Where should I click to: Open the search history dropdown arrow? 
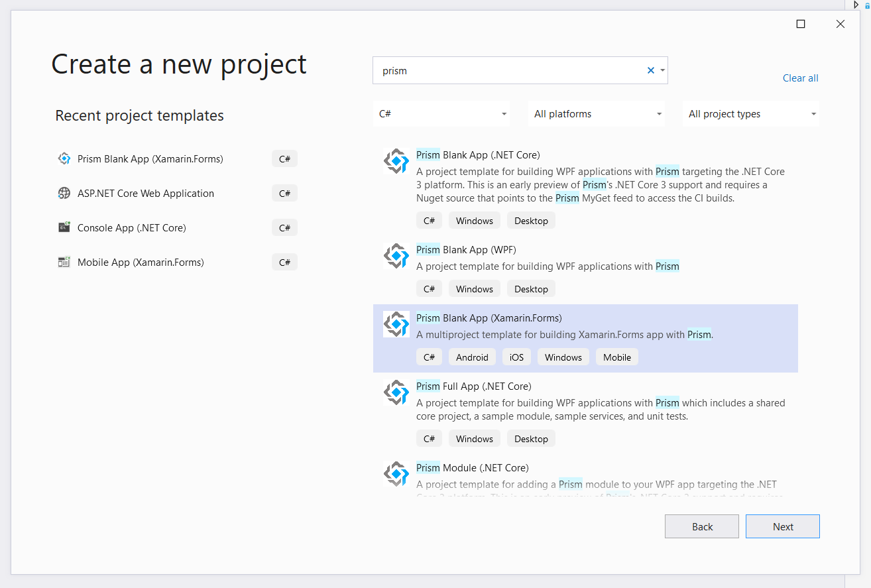[663, 70]
